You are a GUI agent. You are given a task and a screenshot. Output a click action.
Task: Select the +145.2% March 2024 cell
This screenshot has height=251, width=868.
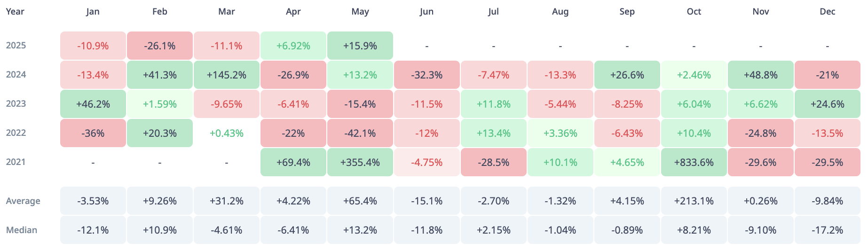(226, 75)
